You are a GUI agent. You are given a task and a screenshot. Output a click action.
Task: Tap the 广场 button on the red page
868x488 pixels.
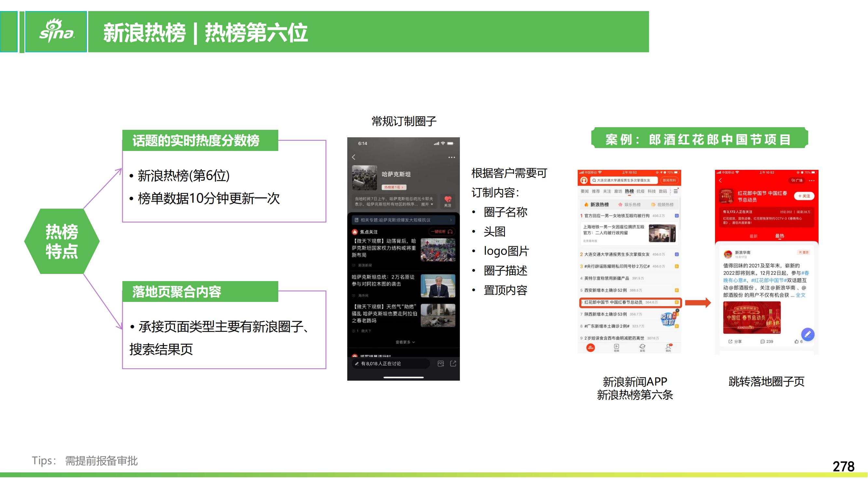coord(797,181)
